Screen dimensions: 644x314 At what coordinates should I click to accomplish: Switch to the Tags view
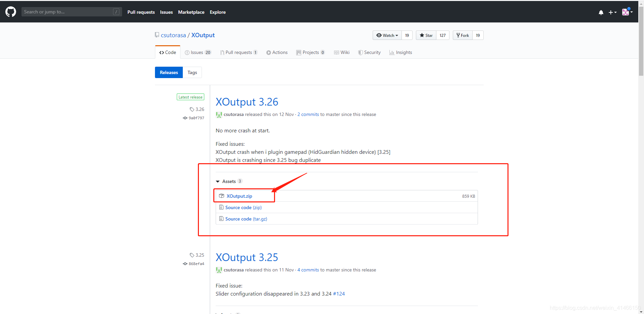tap(192, 72)
